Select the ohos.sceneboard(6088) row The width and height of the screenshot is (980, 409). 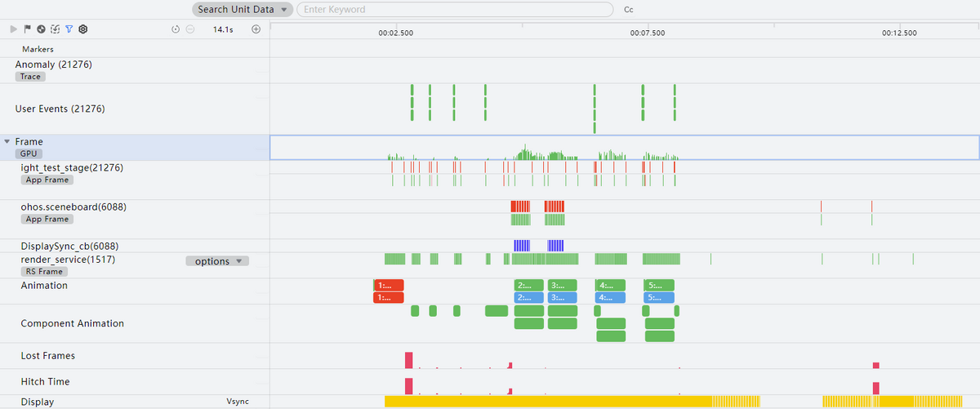click(73, 207)
